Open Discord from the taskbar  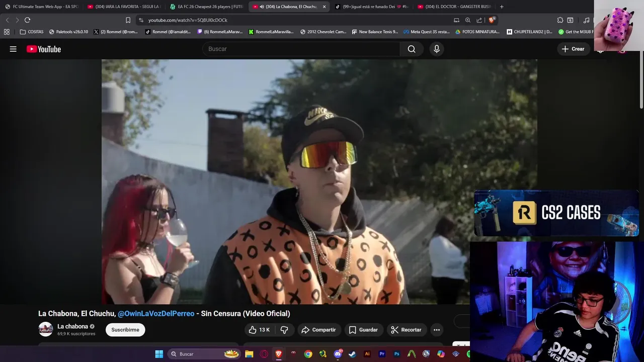pos(338,354)
